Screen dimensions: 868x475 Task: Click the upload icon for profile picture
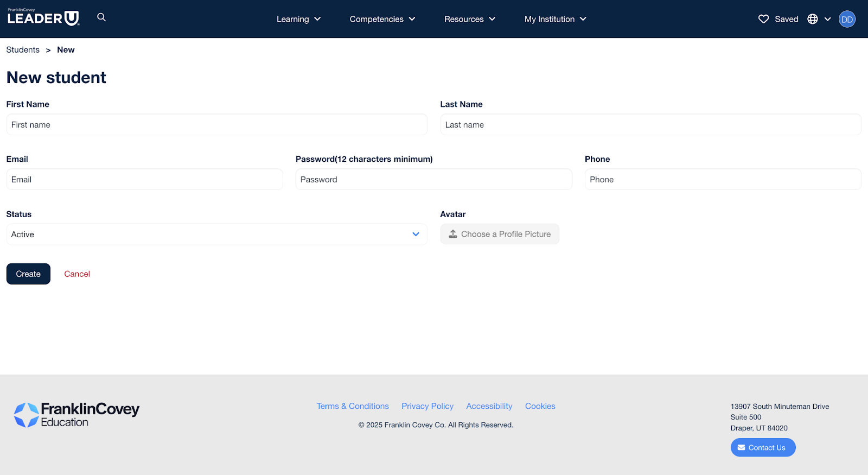[x=453, y=234]
